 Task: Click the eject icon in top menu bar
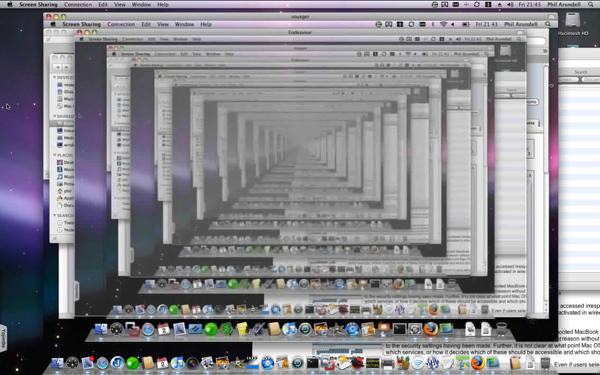pyautogui.click(x=499, y=4)
